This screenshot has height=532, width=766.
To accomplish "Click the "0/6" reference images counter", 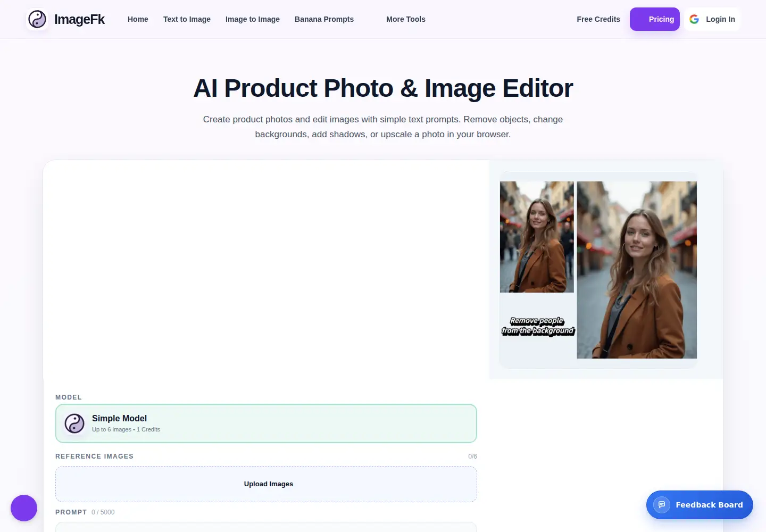I will [x=472, y=456].
